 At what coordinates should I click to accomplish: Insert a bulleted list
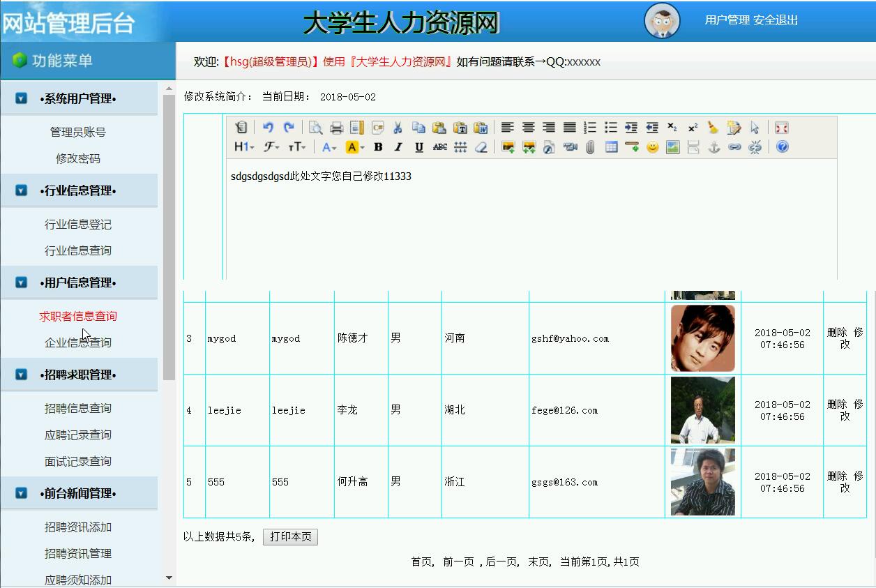(611, 127)
